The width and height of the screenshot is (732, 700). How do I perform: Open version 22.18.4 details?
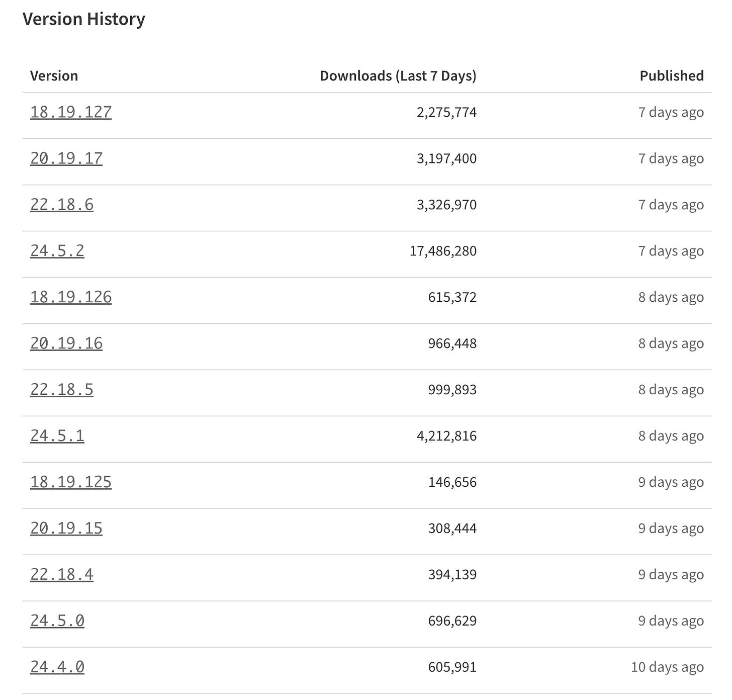pyautogui.click(x=62, y=574)
